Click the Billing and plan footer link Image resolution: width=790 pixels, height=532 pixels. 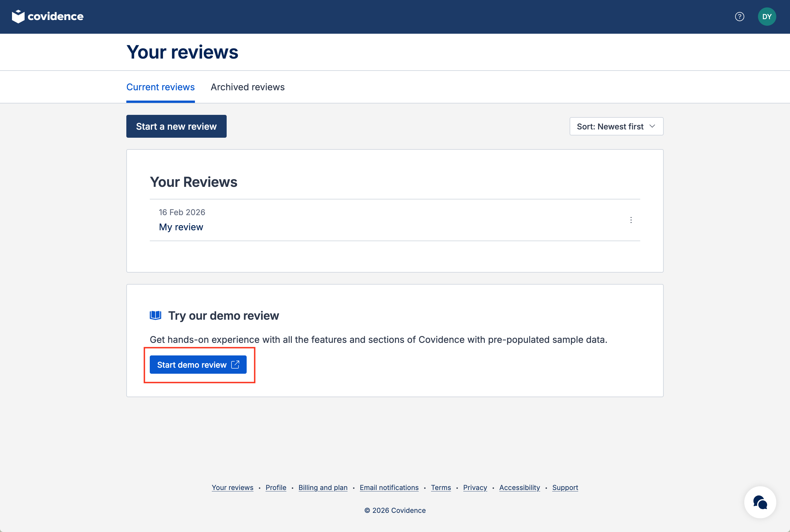pos(322,487)
